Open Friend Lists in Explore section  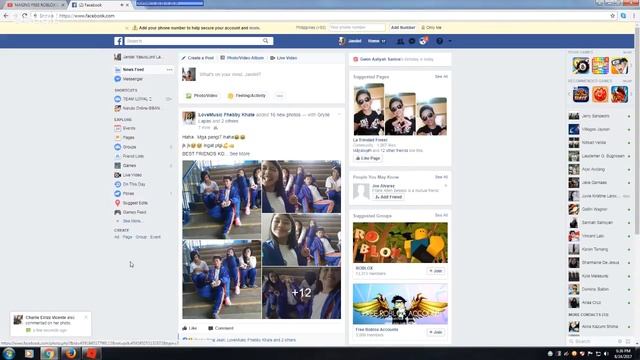pos(133,156)
